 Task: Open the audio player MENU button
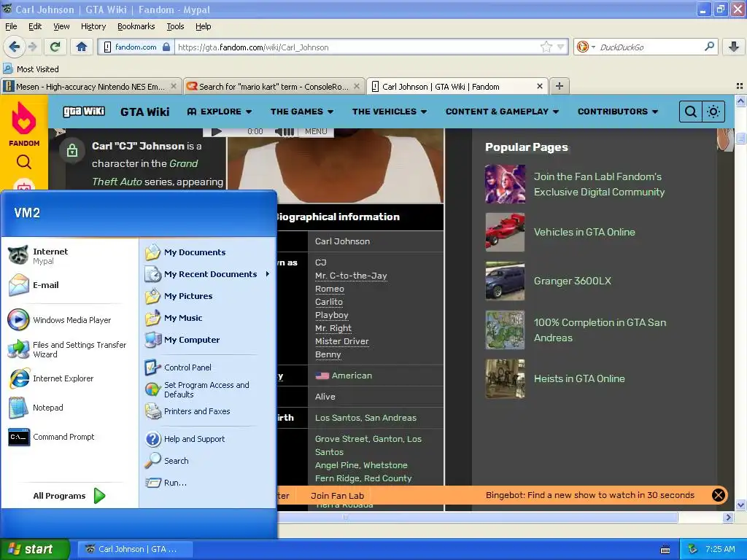click(316, 131)
